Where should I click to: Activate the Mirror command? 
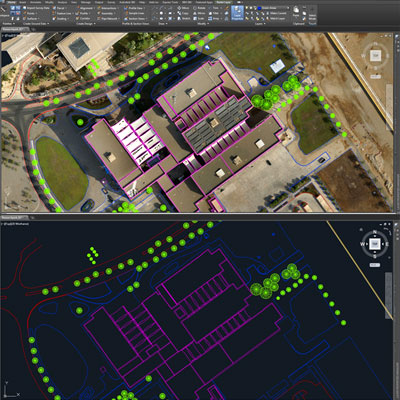tap(199, 13)
